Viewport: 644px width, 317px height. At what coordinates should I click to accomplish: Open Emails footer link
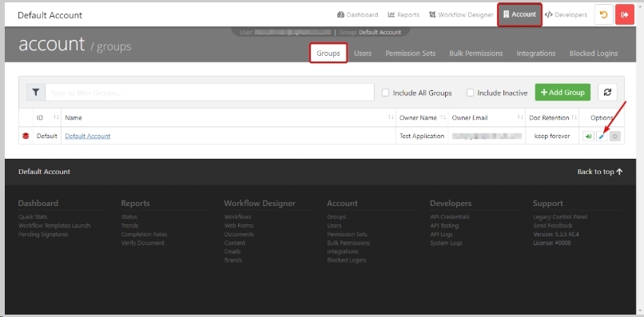click(x=233, y=252)
